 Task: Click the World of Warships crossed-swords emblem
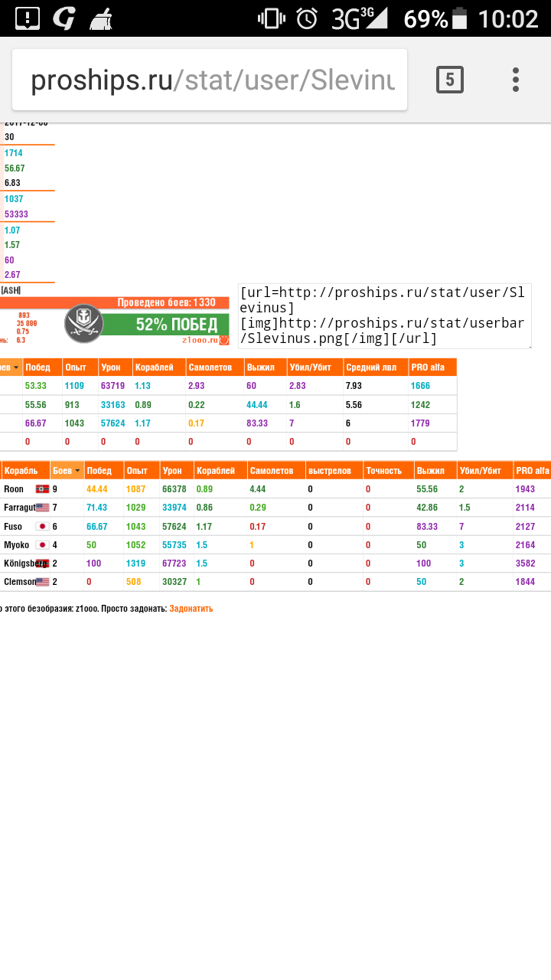pyautogui.click(x=83, y=323)
